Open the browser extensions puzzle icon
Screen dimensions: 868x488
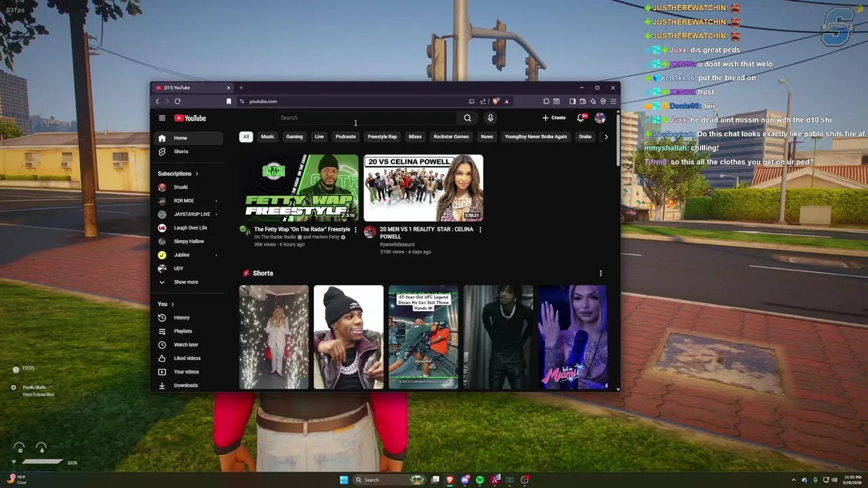pos(546,101)
